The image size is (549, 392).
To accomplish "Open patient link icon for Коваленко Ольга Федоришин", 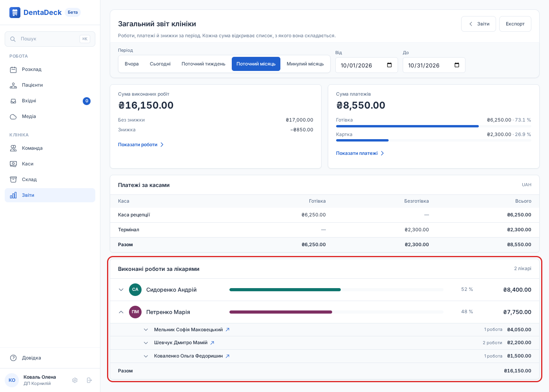I will [227, 356].
